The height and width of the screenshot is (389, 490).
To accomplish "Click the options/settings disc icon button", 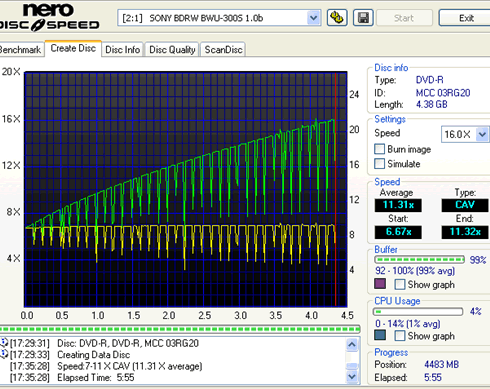I will click(x=337, y=18).
